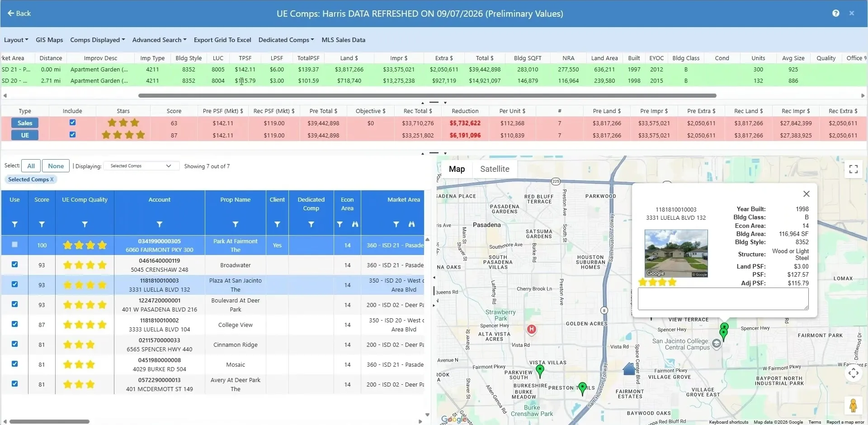The width and height of the screenshot is (868, 425).
Task: Filter the Prop Name column
Action: pos(235,224)
